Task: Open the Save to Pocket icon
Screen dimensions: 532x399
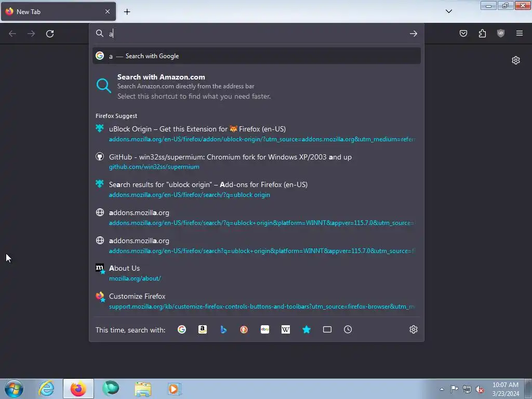Action: pos(463,33)
